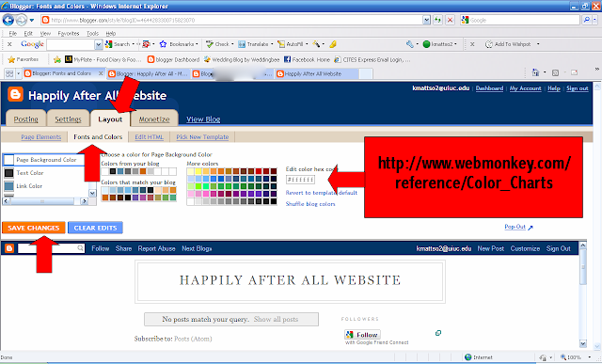The height and width of the screenshot is (364, 602).
Task: Open the Edit HTML sub-tab
Action: coord(149,136)
